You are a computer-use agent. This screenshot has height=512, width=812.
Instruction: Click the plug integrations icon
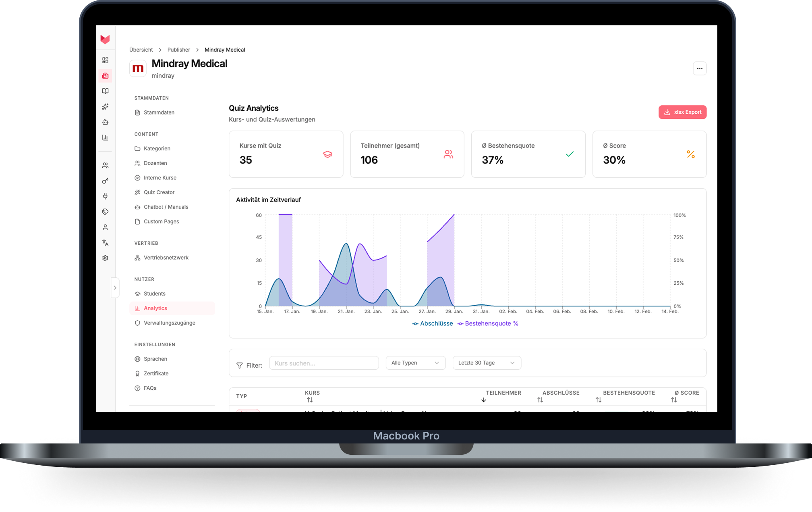point(105,196)
